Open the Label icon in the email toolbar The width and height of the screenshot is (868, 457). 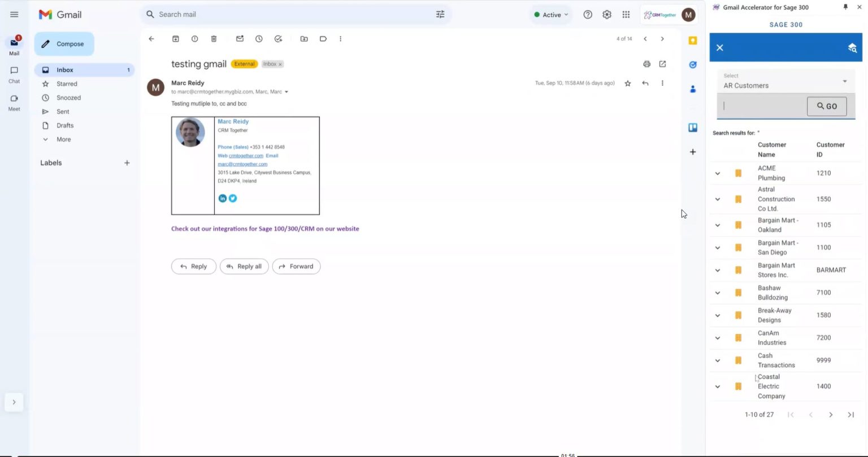coord(323,38)
